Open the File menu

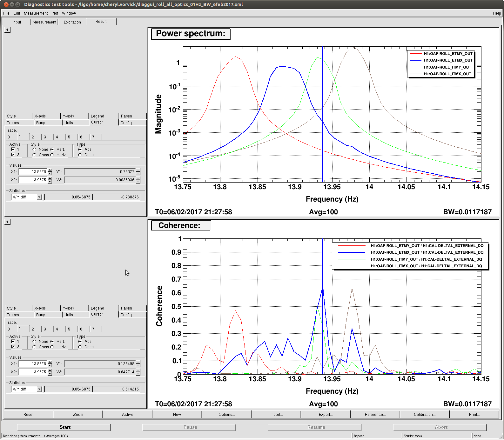click(x=6, y=13)
